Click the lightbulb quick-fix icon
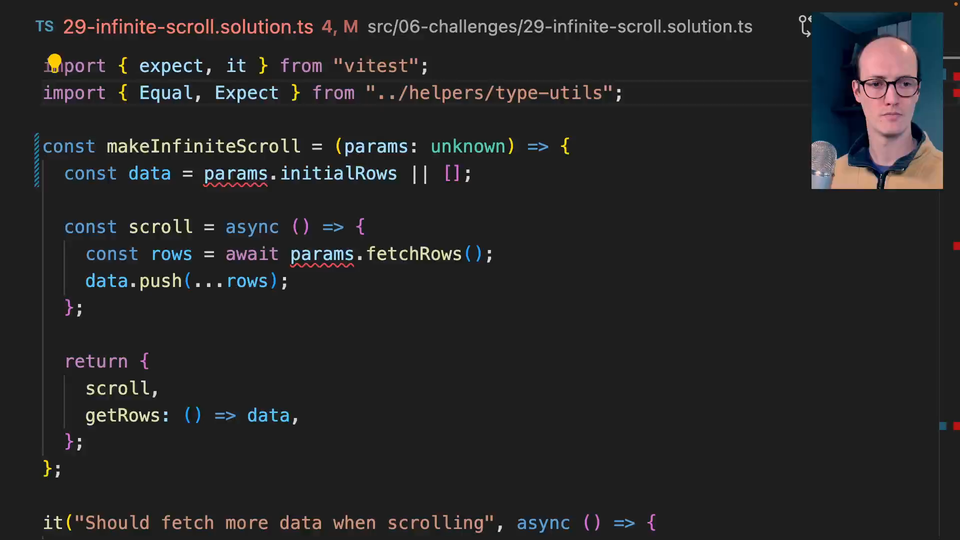 point(54,64)
